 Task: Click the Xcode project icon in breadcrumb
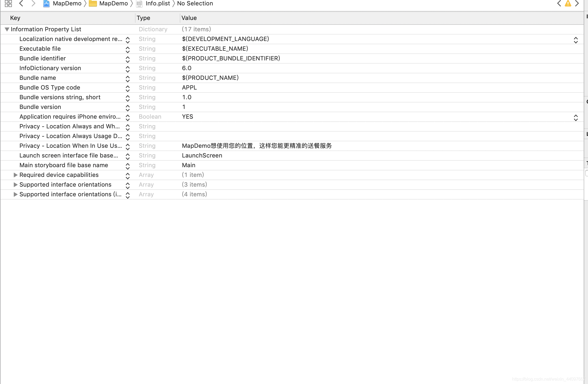click(x=46, y=4)
